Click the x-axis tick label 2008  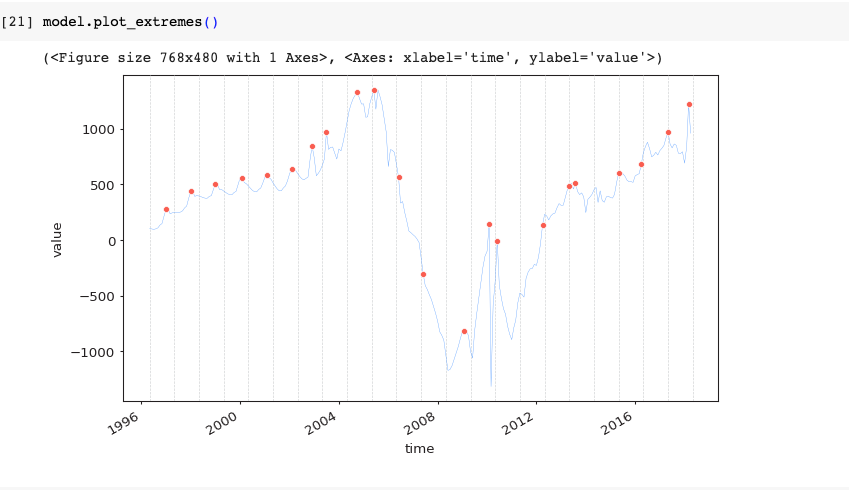click(x=420, y=423)
